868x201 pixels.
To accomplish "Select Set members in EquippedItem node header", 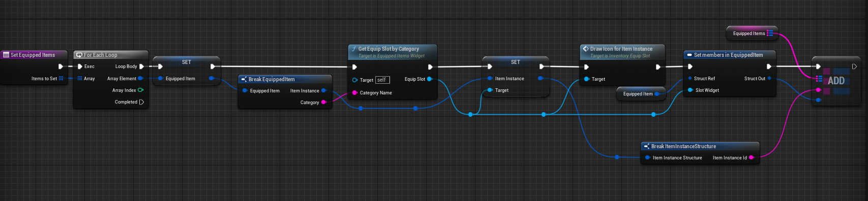I will click(729, 55).
